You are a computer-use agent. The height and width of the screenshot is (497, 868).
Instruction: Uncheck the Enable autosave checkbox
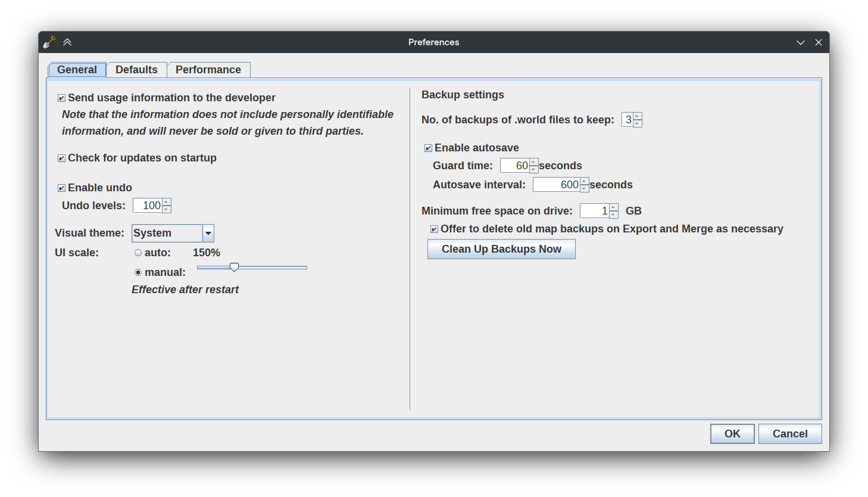[x=428, y=148]
